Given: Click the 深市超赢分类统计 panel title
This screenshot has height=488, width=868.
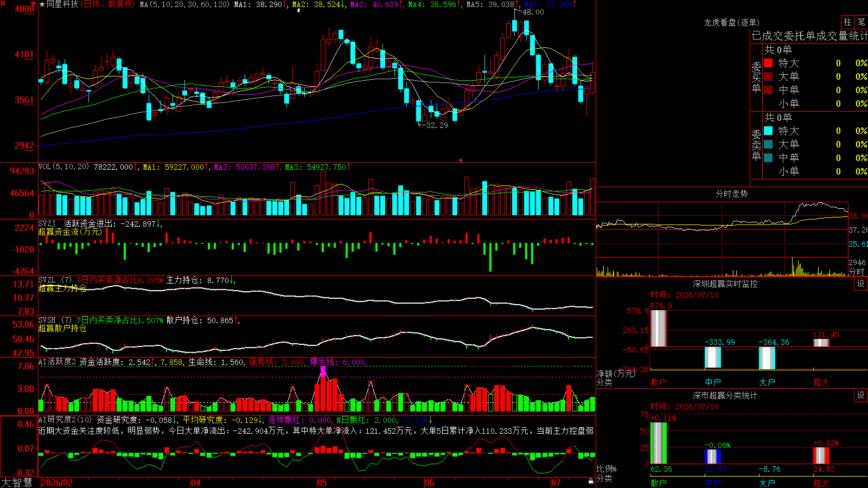Looking at the screenshot, I should [x=725, y=395].
